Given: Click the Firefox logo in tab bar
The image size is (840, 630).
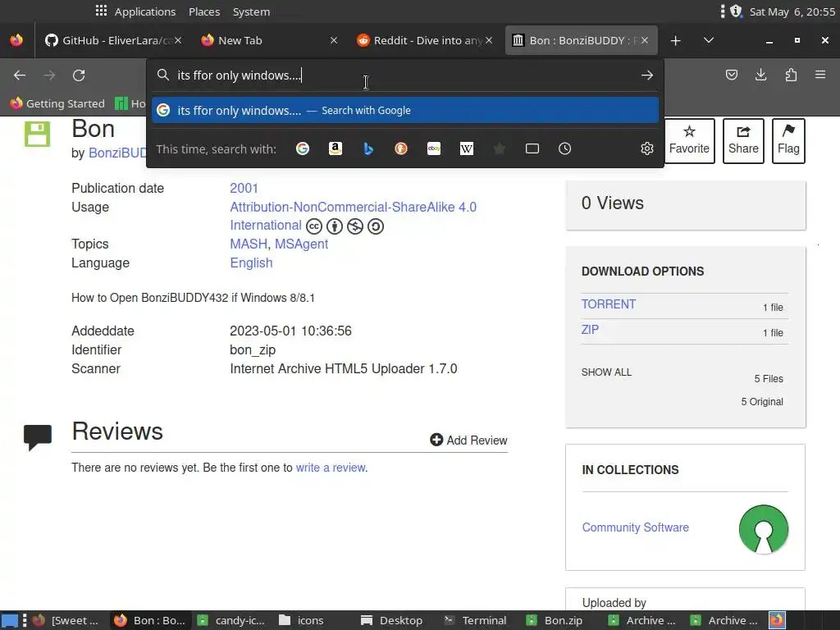Looking at the screenshot, I should coord(16,40).
